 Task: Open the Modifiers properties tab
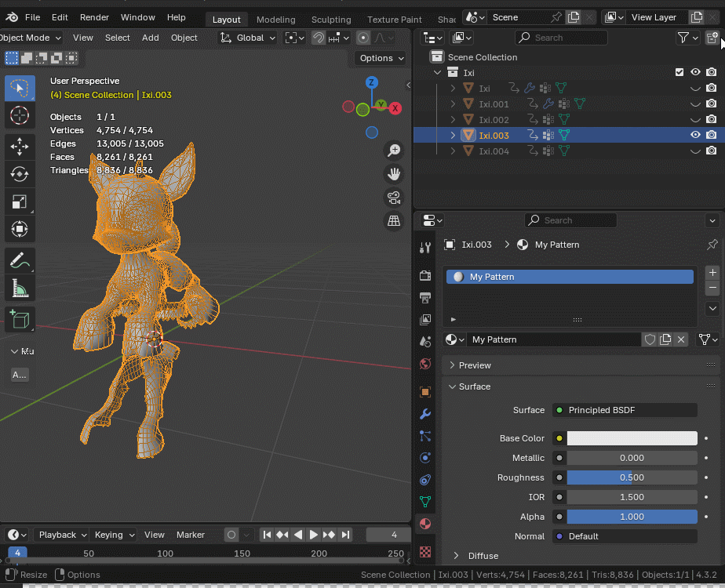(425, 414)
